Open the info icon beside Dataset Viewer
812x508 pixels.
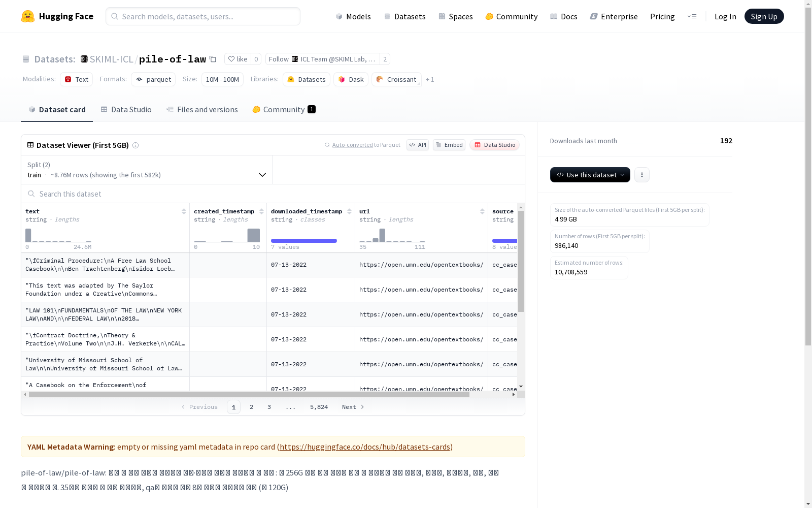[136, 145]
